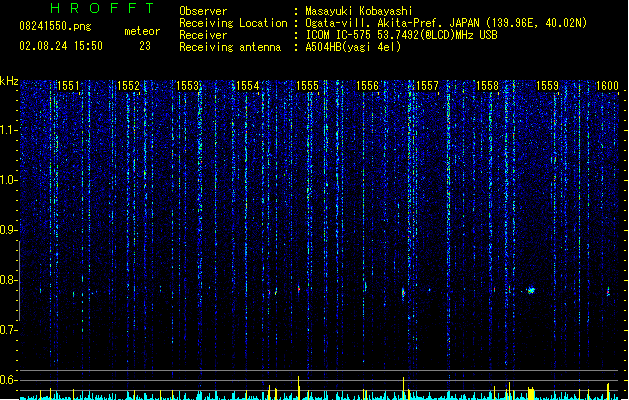
Task: Click the 0.7 kHz axis tick label
Action: coord(9,330)
